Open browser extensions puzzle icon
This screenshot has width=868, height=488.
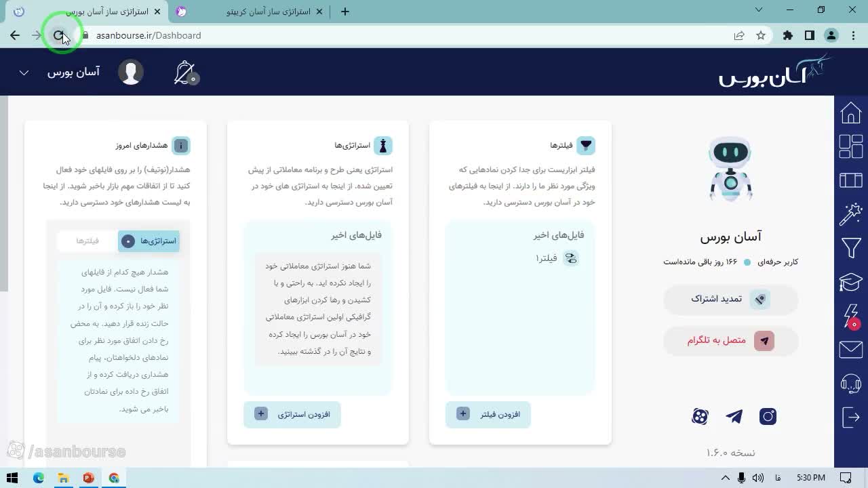coord(787,35)
